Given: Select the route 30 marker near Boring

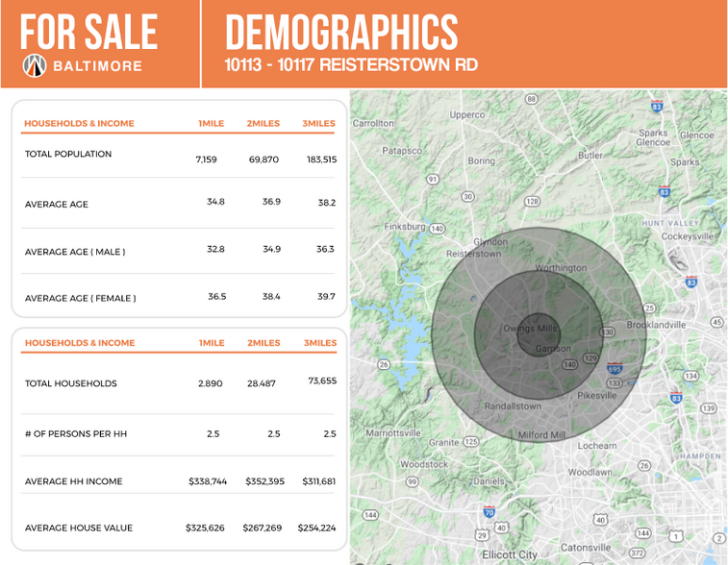Looking at the screenshot, I should point(468,196).
